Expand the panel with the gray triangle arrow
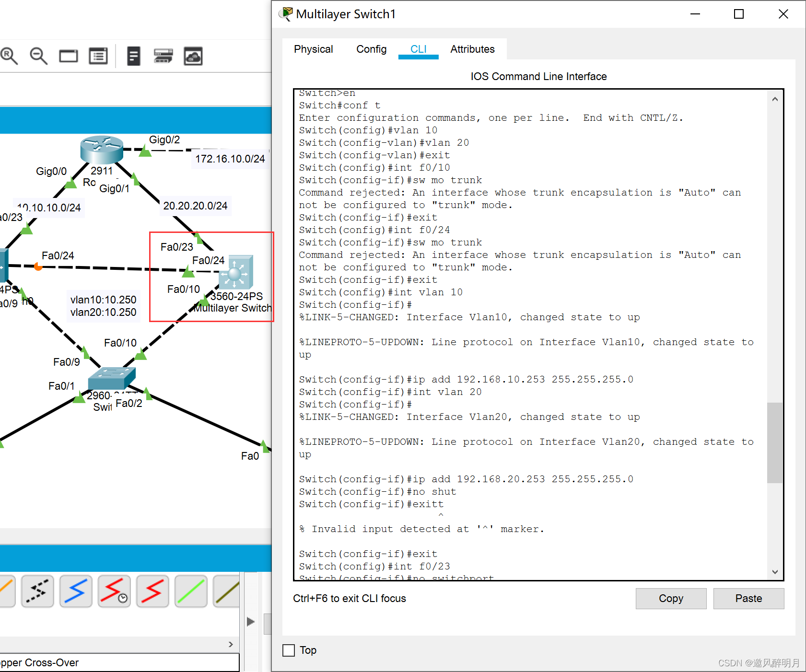The height and width of the screenshot is (672, 806). click(x=250, y=622)
